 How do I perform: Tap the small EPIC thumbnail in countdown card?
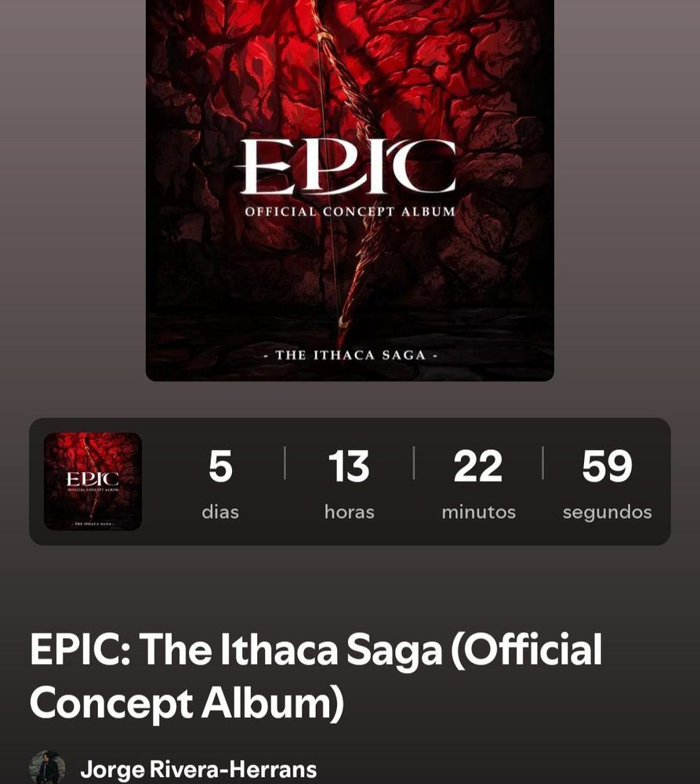point(93,481)
